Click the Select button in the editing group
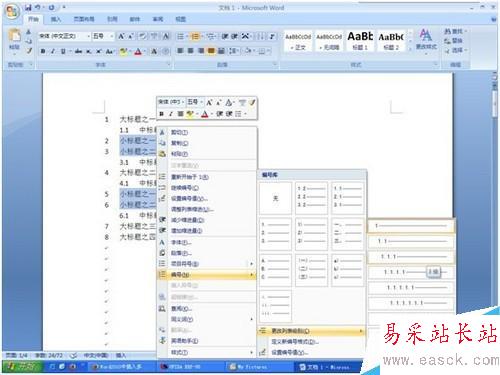The width and height of the screenshot is (500, 375). pos(455,50)
